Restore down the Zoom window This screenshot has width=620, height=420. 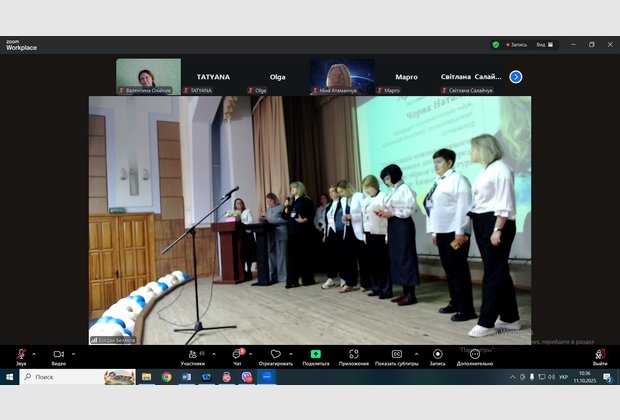click(x=592, y=45)
